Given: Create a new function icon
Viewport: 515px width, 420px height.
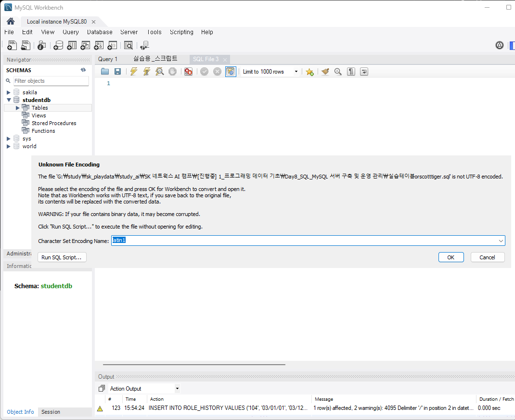Looking at the screenshot, I should tap(112, 45).
